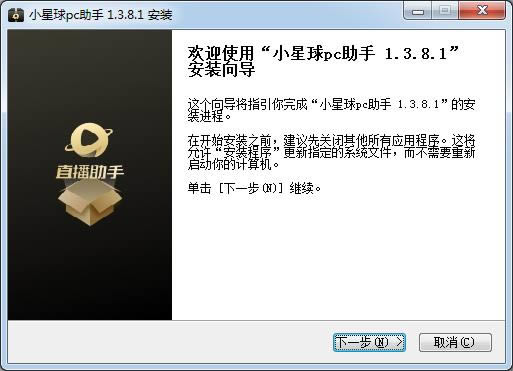This screenshot has width=513, height=371.
Task: Click the installer icon in title bar
Action: tap(16, 15)
